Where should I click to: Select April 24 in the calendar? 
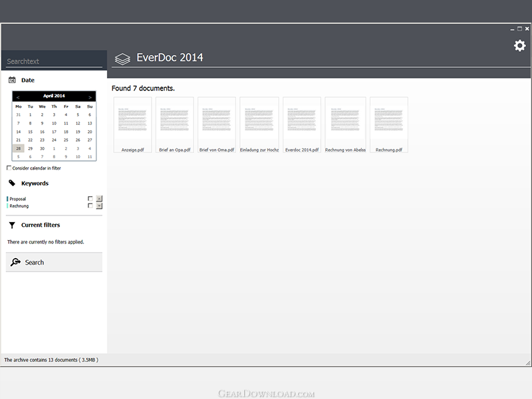point(54,140)
